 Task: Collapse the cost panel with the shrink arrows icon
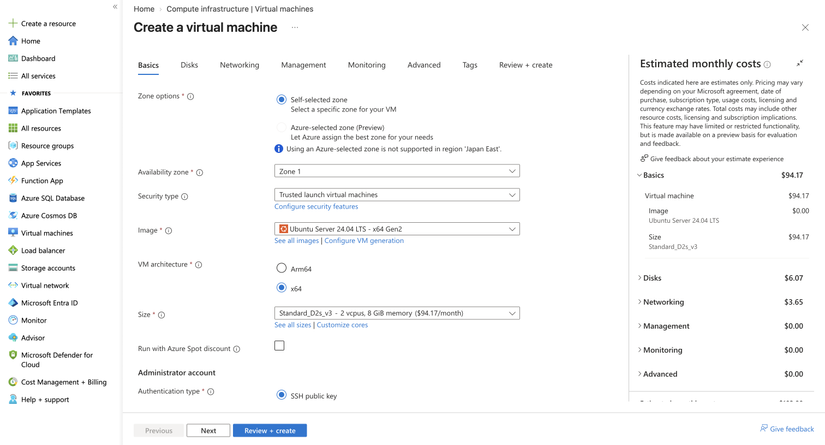[800, 63]
